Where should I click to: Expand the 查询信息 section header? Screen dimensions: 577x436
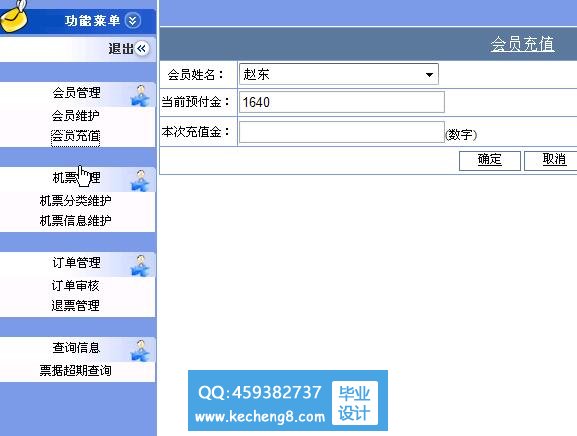click(77, 348)
